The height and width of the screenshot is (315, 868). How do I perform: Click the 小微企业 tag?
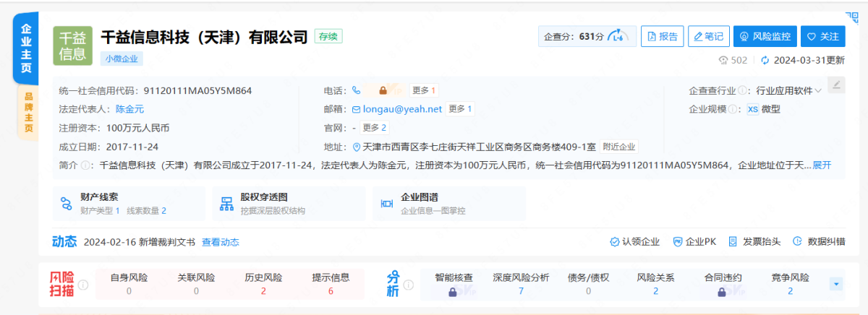pos(122,59)
